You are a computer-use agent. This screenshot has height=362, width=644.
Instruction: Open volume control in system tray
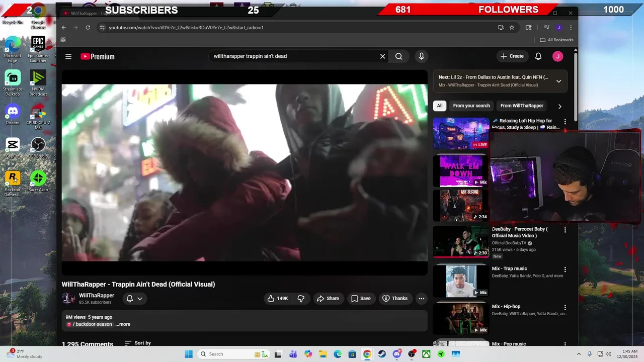pos(608,354)
